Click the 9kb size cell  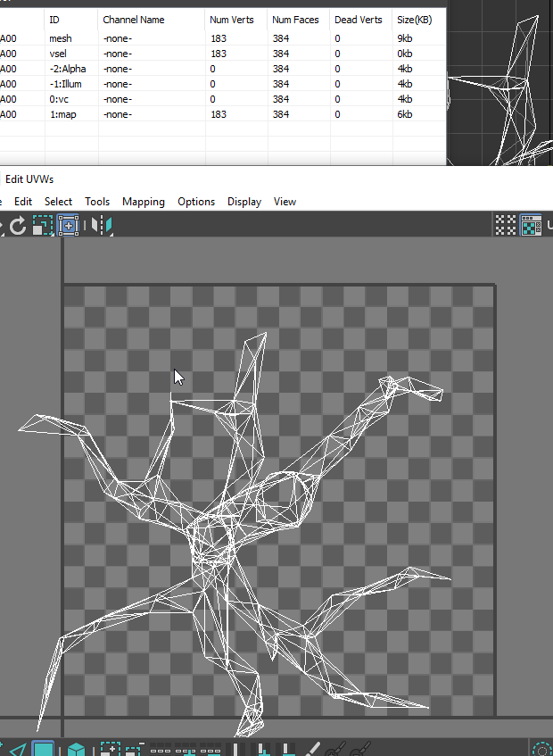[x=419, y=38]
